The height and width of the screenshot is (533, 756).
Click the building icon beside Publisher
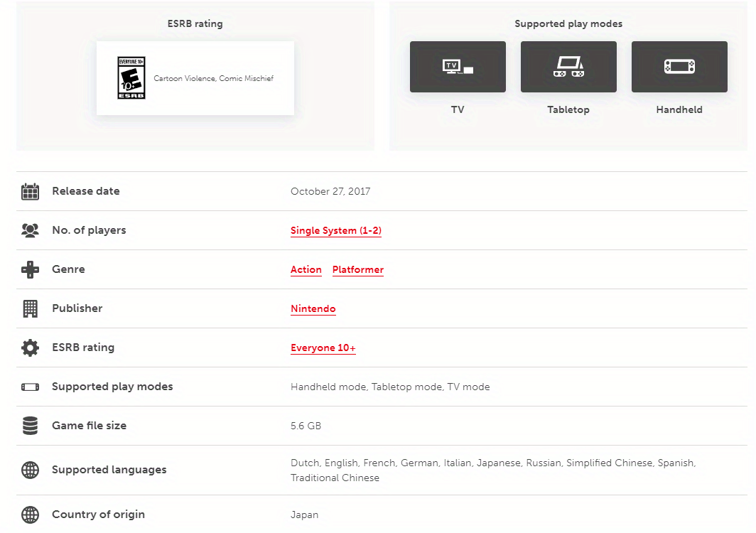coord(30,308)
